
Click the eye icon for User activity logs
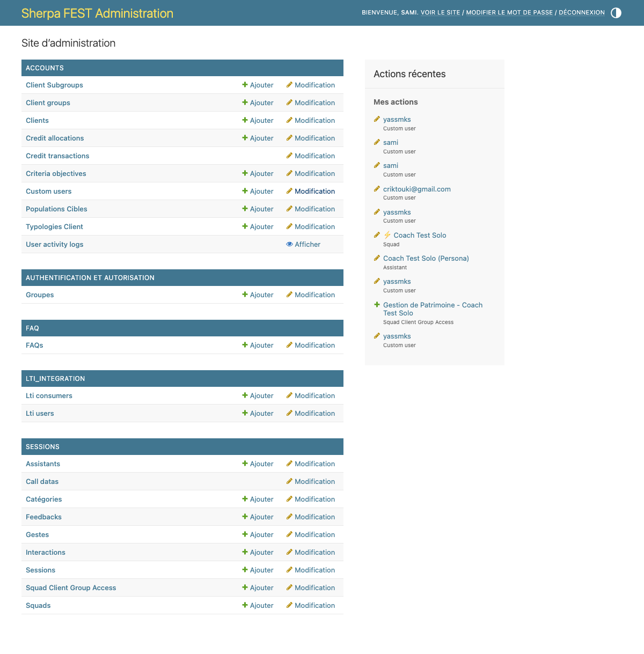click(290, 244)
